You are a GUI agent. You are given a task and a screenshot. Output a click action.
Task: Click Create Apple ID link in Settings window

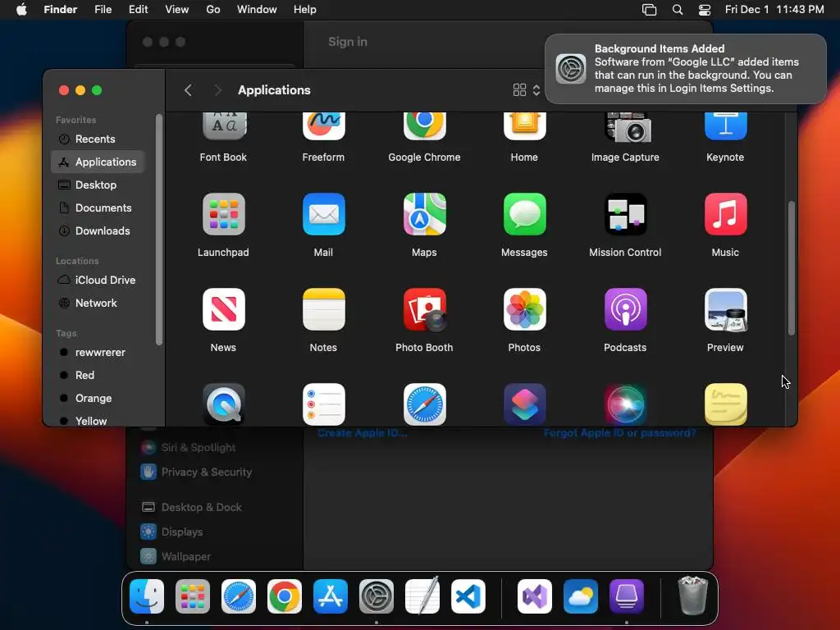363,433
